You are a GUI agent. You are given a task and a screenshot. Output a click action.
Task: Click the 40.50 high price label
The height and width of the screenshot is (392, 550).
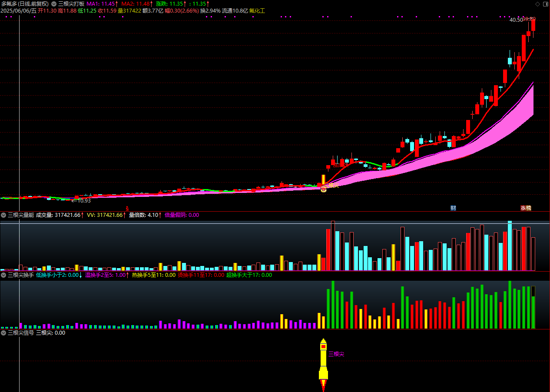[516, 20]
